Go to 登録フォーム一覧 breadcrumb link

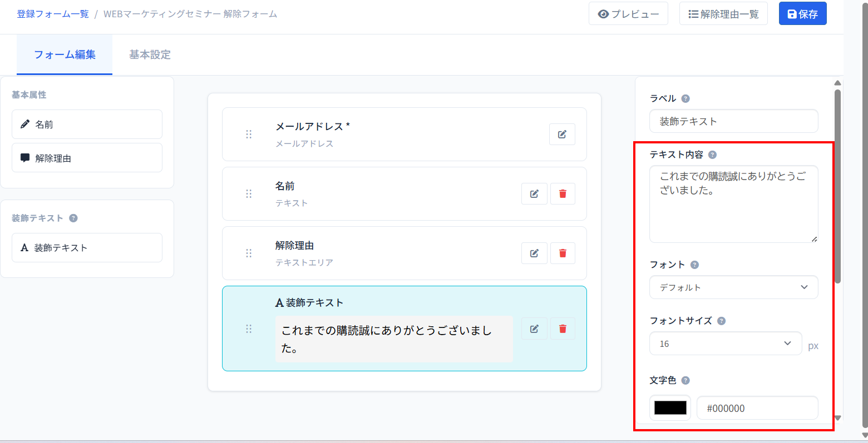53,14
